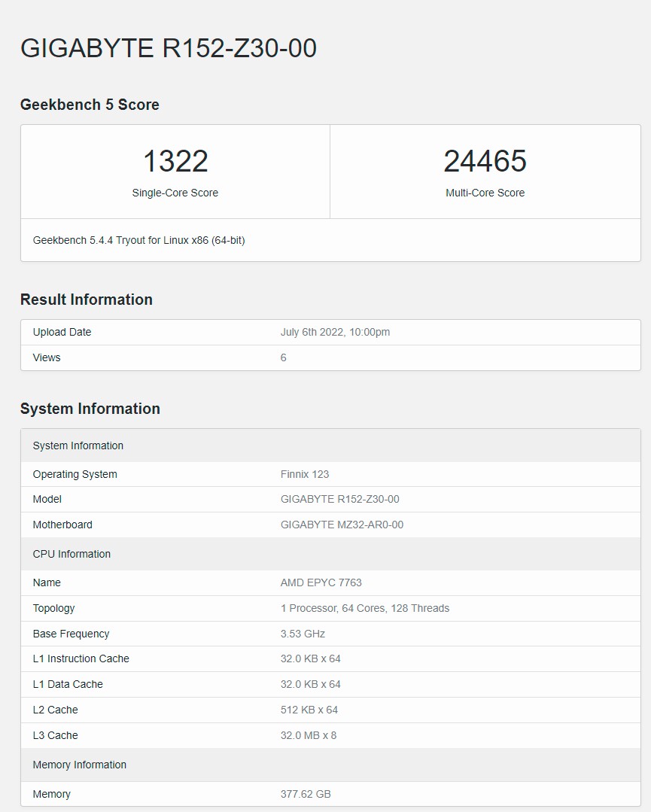Image resolution: width=651 pixels, height=812 pixels.
Task: Click the L2 Cache label
Action: (x=56, y=710)
